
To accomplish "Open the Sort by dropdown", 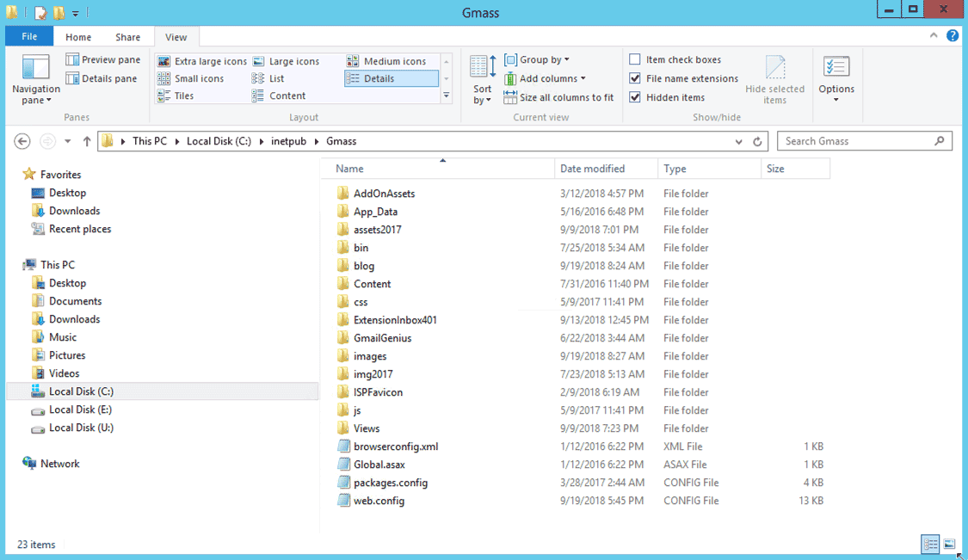I will pos(482,77).
